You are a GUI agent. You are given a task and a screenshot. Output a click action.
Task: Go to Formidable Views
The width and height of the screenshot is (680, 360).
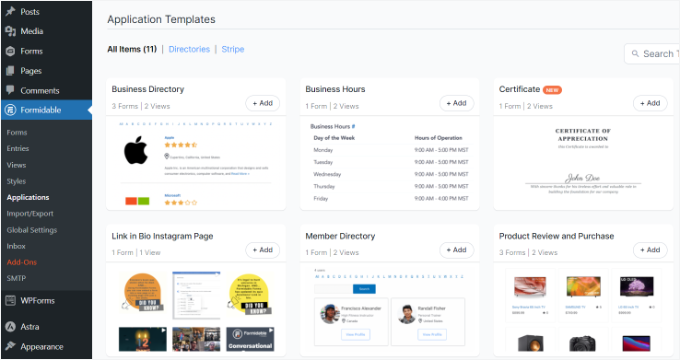(x=16, y=165)
